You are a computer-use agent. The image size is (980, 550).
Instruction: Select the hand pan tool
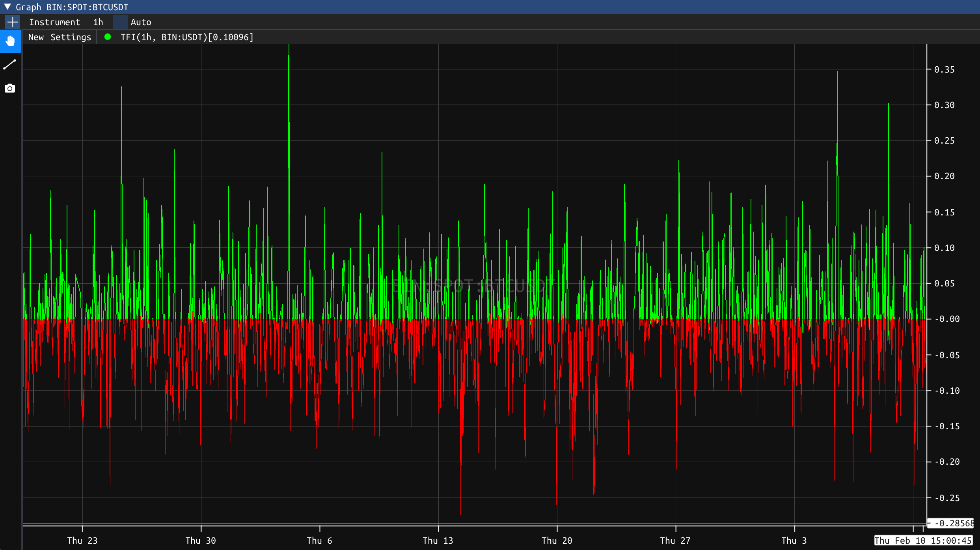click(10, 41)
